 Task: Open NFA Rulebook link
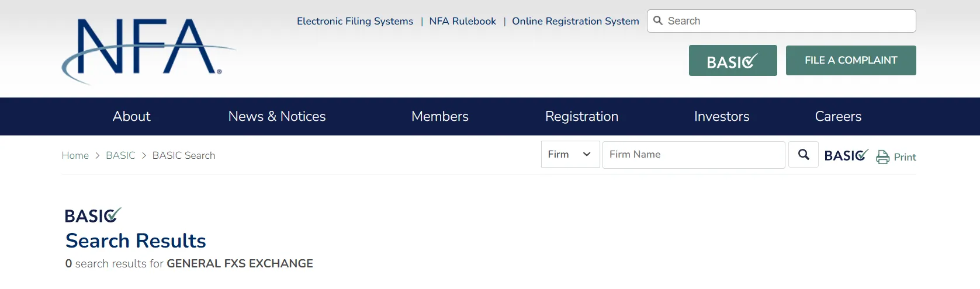[462, 21]
